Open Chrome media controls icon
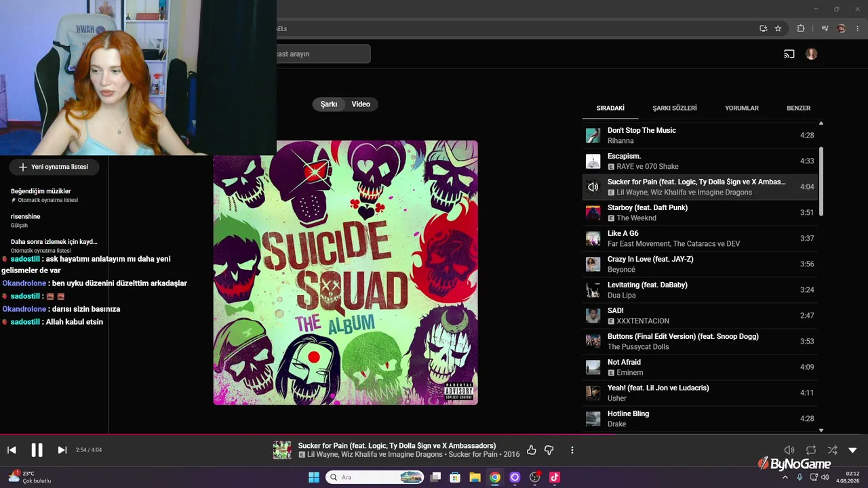 tap(825, 28)
